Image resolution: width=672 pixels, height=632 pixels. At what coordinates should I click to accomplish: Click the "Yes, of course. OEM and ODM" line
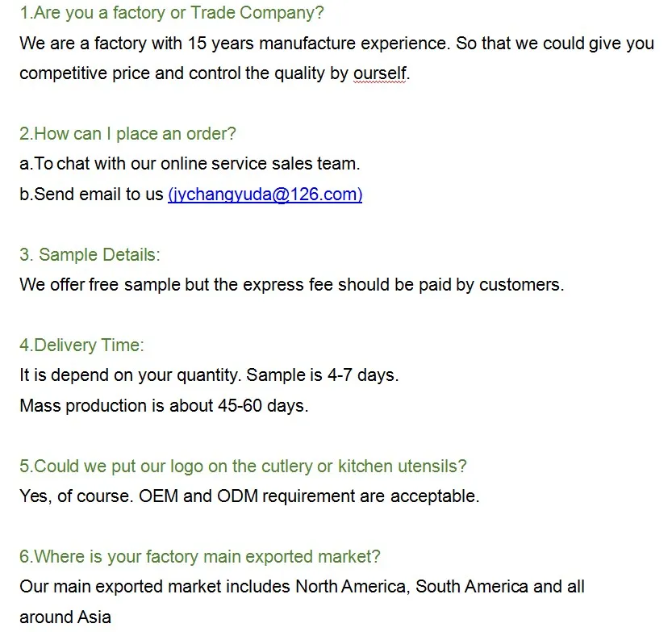coord(249,496)
